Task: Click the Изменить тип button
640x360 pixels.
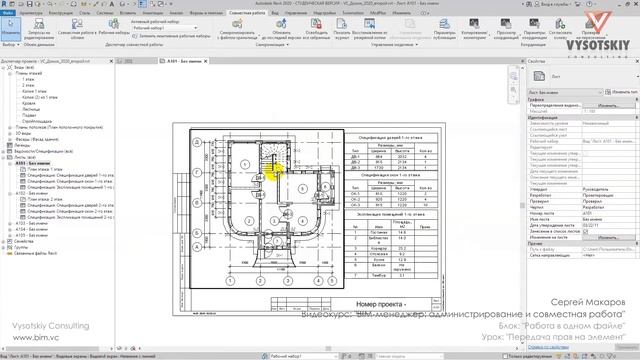Action: pyautogui.click(x=621, y=92)
